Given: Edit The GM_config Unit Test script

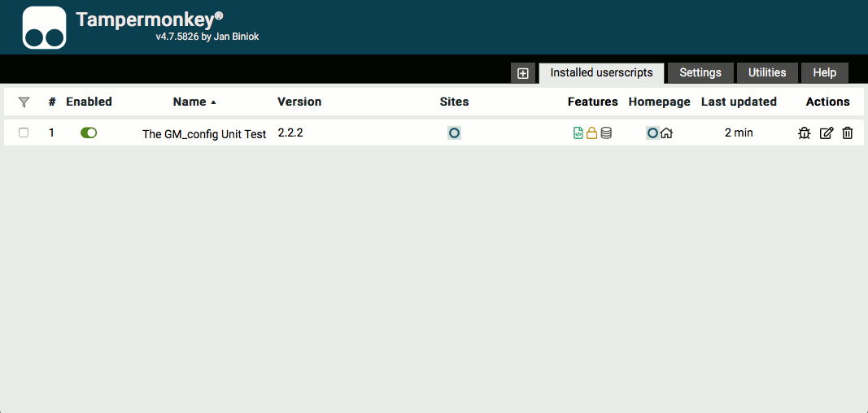Looking at the screenshot, I should tap(826, 133).
